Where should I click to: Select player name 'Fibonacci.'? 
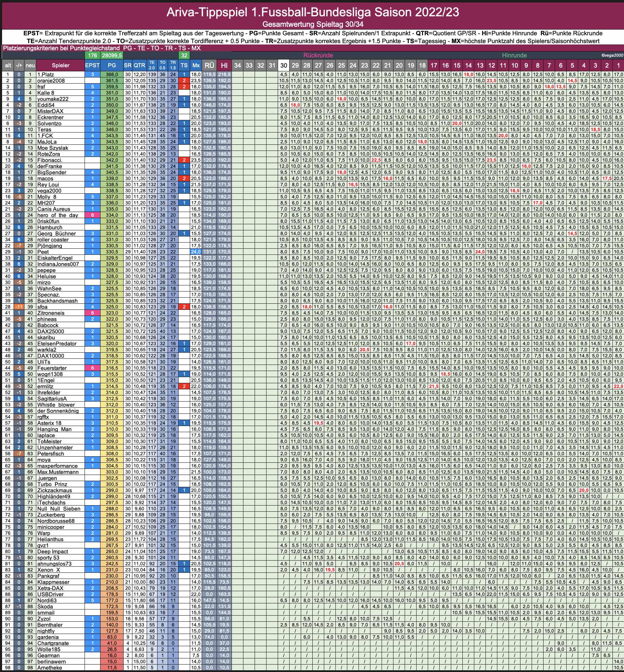[x=50, y=160]
